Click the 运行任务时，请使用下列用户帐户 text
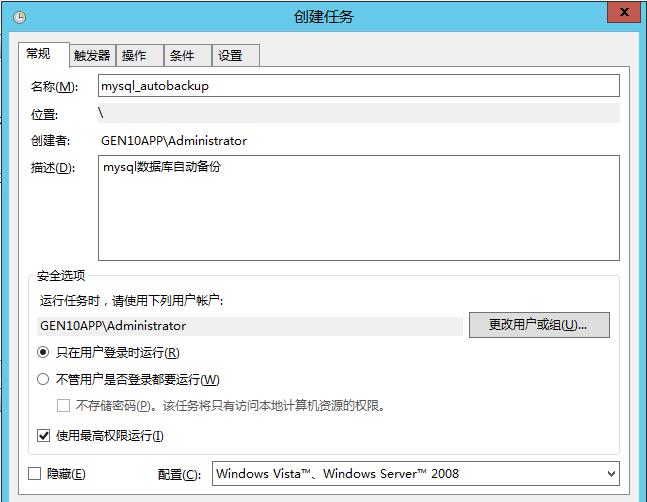This screenshot has height=502, width=647. [x=131, y=301]
